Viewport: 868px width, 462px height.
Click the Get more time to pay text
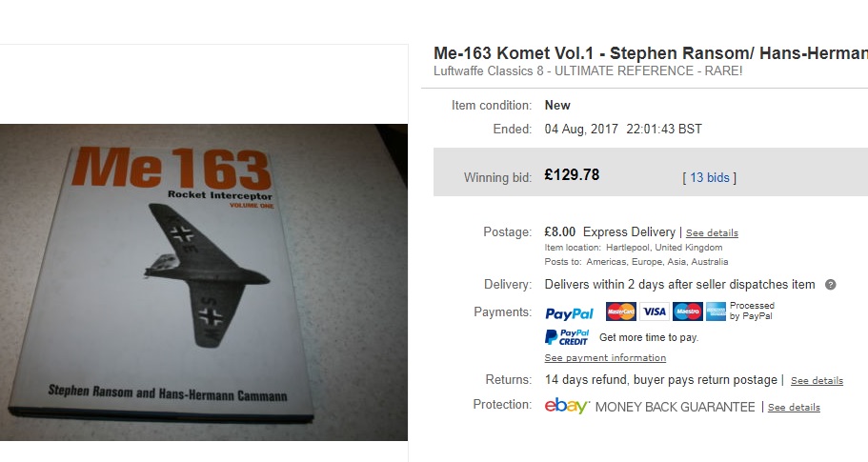649,337
